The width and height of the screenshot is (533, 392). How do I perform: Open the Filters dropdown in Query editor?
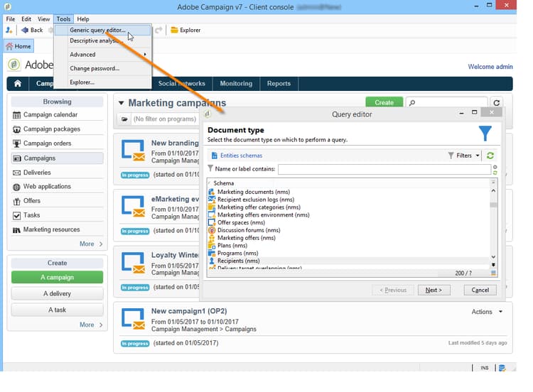click(463, 156)
